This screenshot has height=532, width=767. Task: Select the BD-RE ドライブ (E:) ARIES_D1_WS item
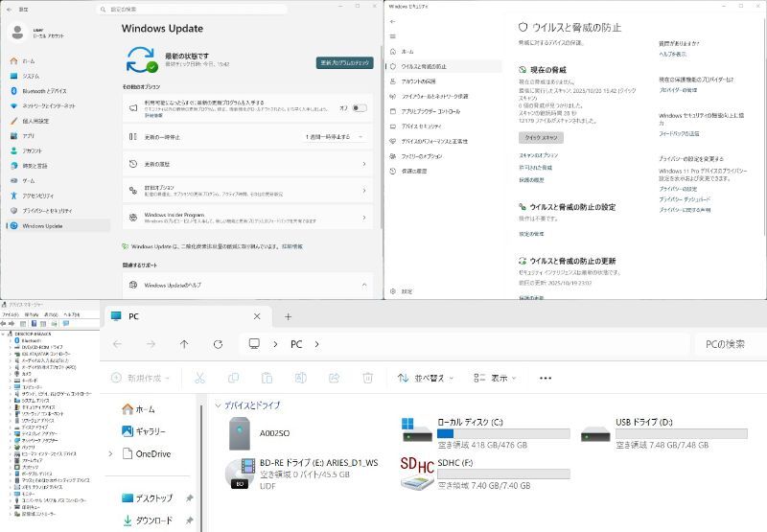click(302, 474)
